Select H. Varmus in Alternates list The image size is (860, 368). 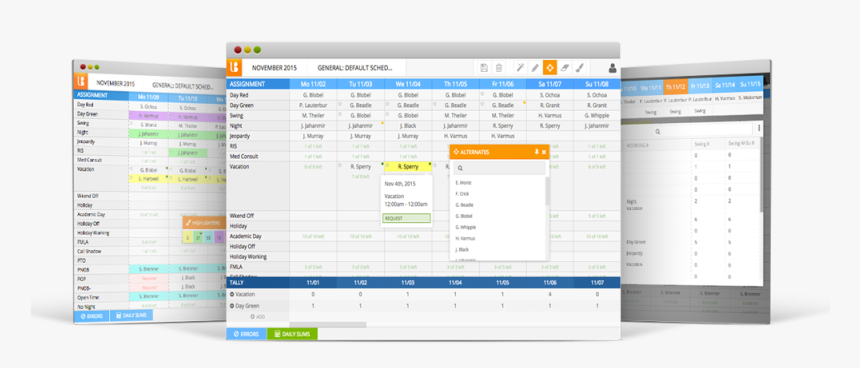click(x=465, y=238)
